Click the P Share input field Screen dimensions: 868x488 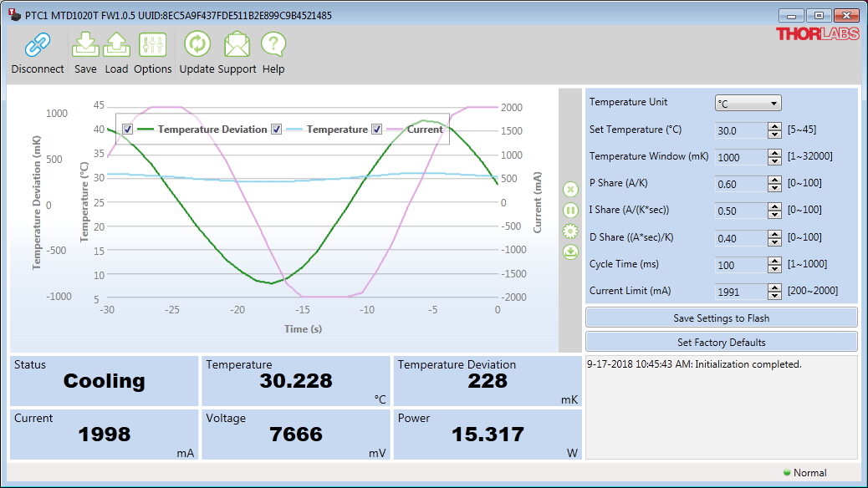pyautogui.click(x=741, y=184)
